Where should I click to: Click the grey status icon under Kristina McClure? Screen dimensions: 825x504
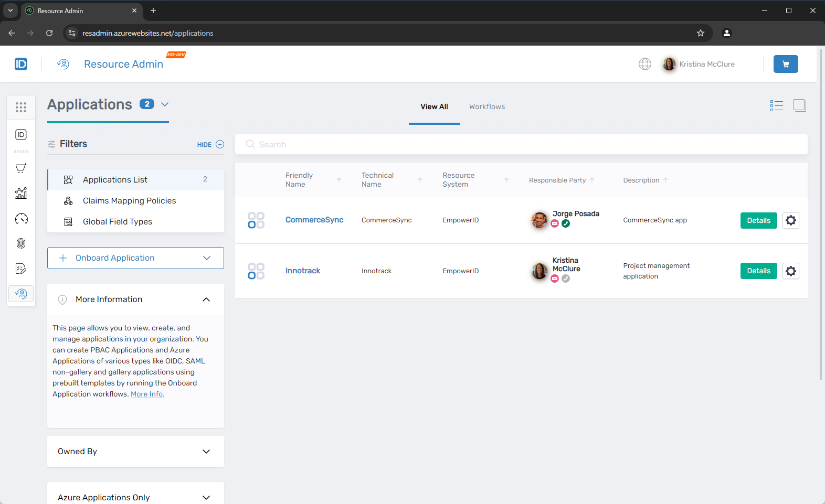[x=566, y=279]
